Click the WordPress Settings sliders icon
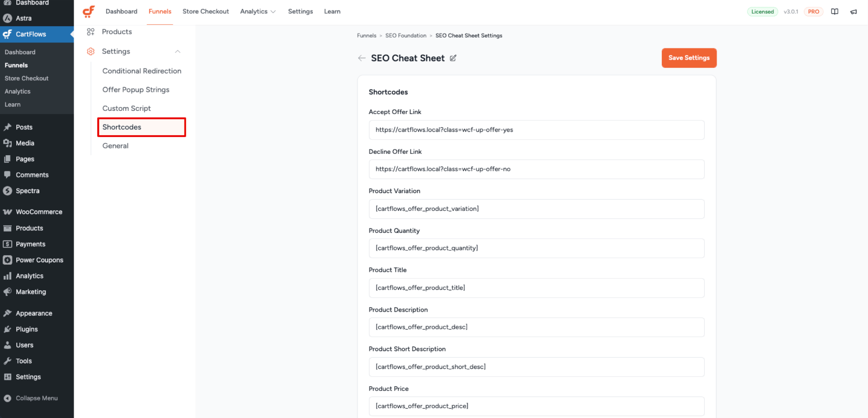Screen dimensions: 868x418 (7, 377)
